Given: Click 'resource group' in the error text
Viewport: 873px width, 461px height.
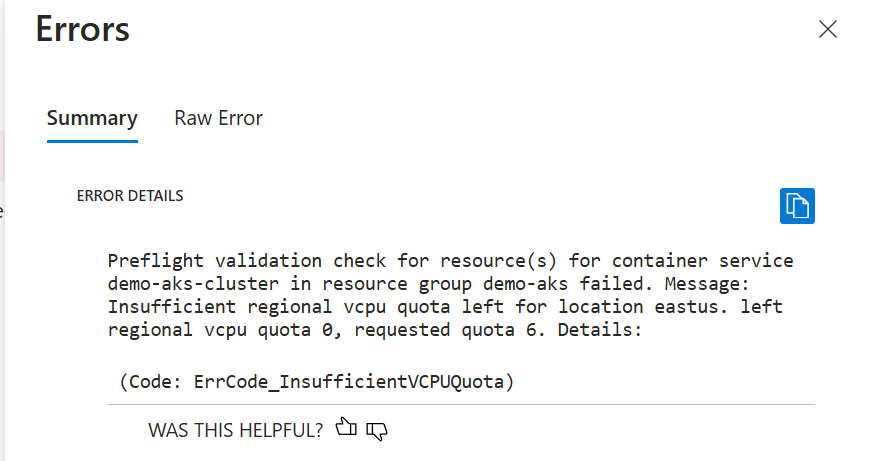Looking at the screenshot, I should [397, 284].
